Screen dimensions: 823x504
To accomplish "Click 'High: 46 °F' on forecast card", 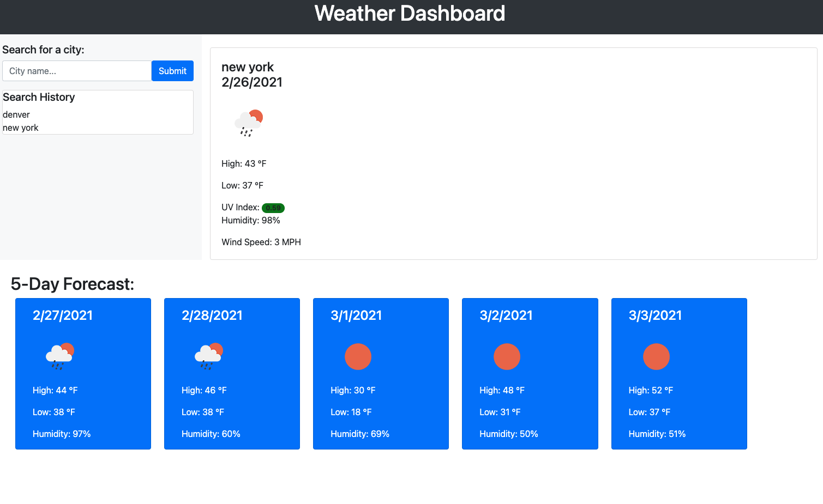I will tap(204, 390).
